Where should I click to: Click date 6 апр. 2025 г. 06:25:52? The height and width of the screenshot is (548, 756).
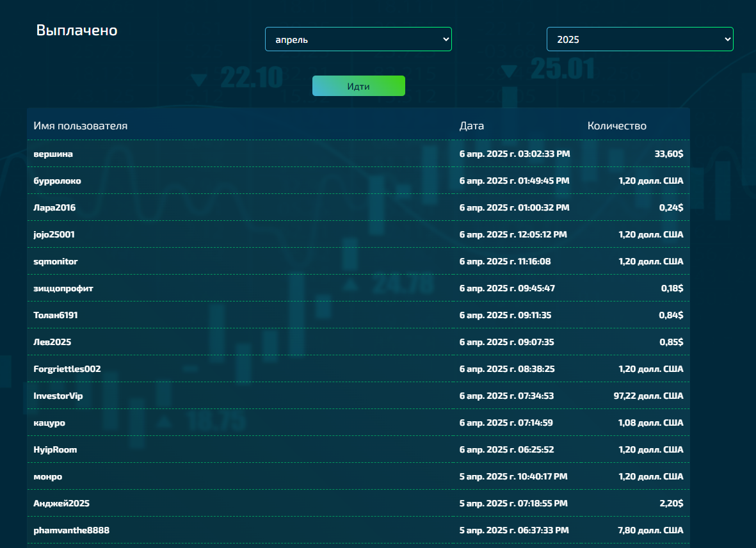point(507,449)
